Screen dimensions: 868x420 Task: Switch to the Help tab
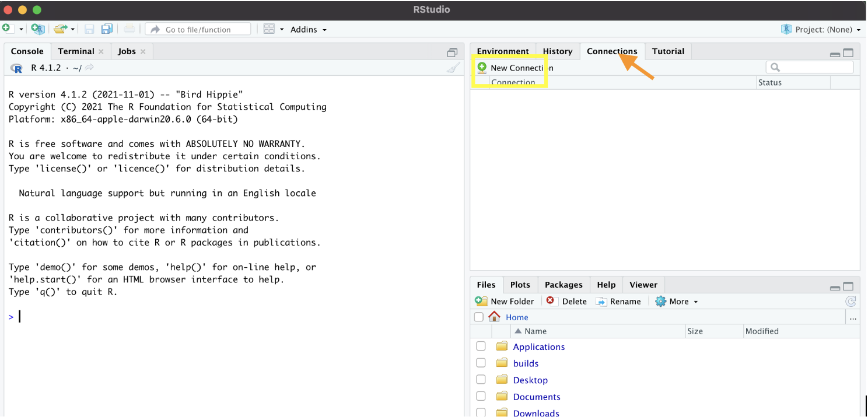pos(606,285)
